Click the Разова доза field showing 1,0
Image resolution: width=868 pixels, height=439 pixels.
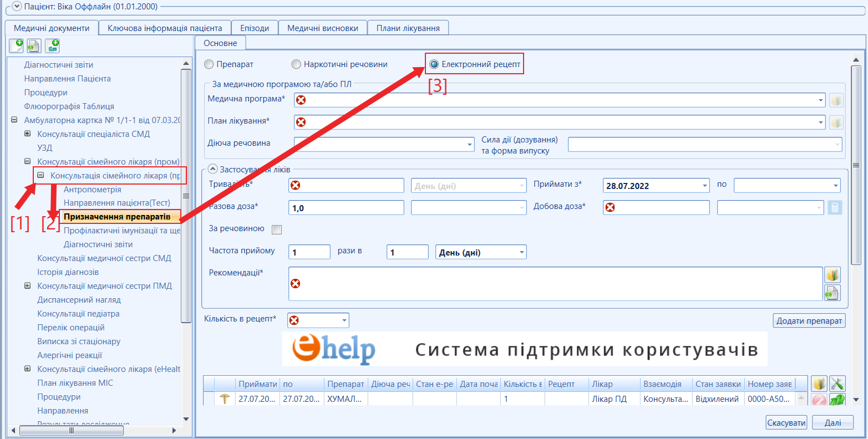point(347,208)
